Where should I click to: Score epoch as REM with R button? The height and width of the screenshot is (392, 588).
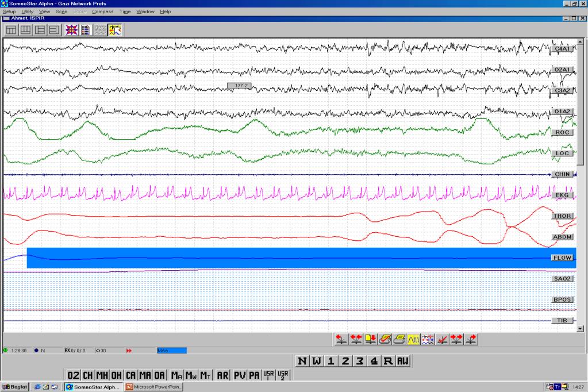pos(388,361)
